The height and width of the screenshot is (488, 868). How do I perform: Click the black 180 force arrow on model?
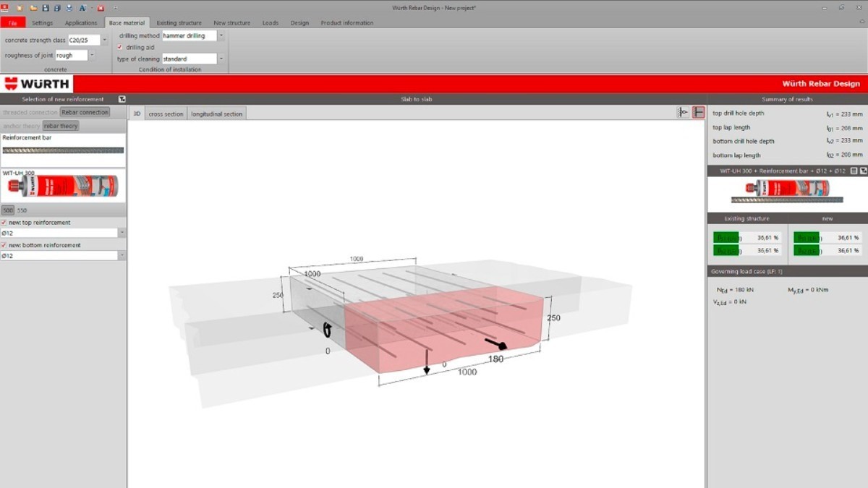point(495,343)
